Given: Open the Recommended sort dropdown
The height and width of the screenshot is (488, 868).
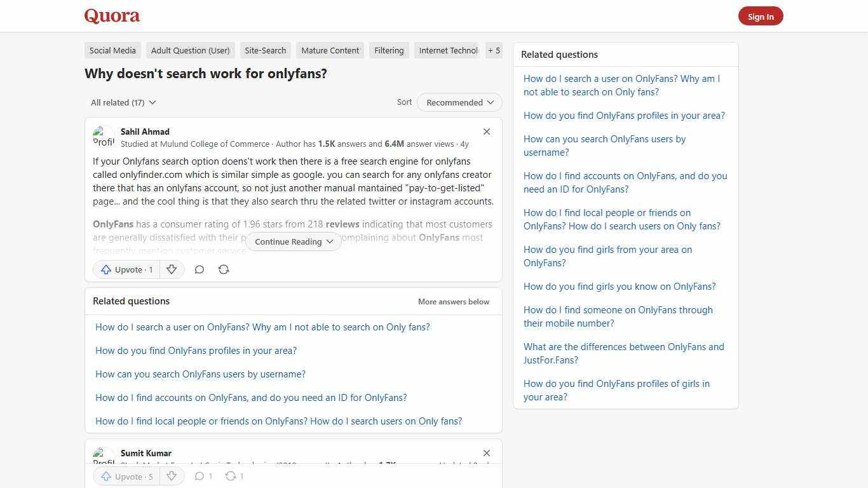Looking at the screenshot, I should 459,102.
